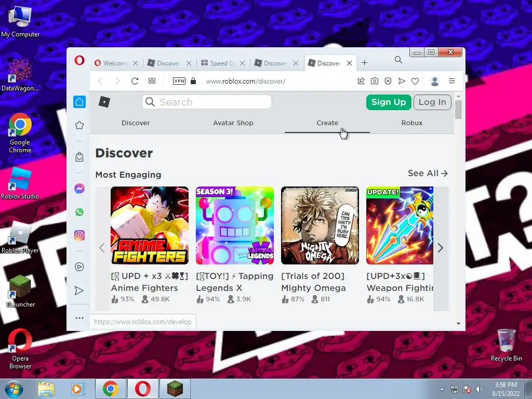Open the Speed Dial grid icon in toolbar
The height and width of the screenshot is (399, 532).
[152, 81]
